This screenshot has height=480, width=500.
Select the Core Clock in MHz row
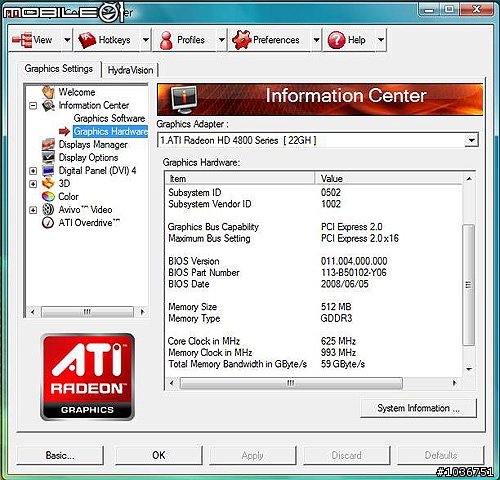(314, 341)
